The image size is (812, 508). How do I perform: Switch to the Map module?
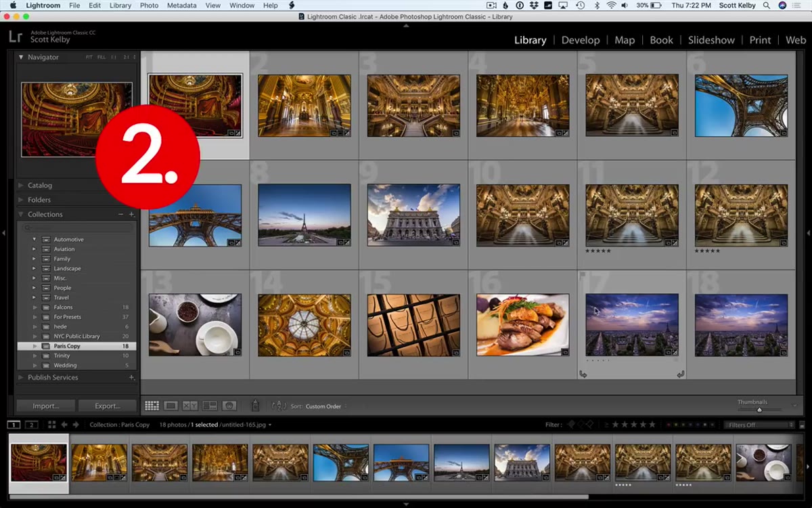[x=625, y=40]
